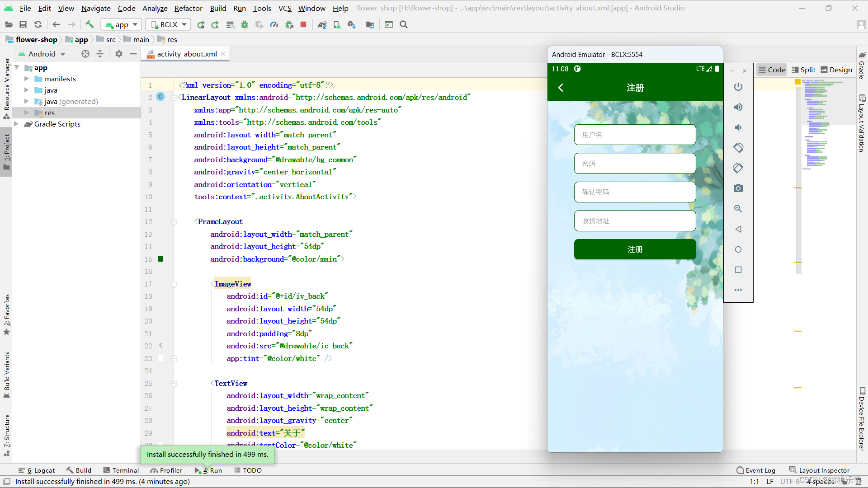Image resolution: width=868 pixels, height=488 pixels.
Task: Select the Build menu in menu bar
Action: tap(217, 8)
